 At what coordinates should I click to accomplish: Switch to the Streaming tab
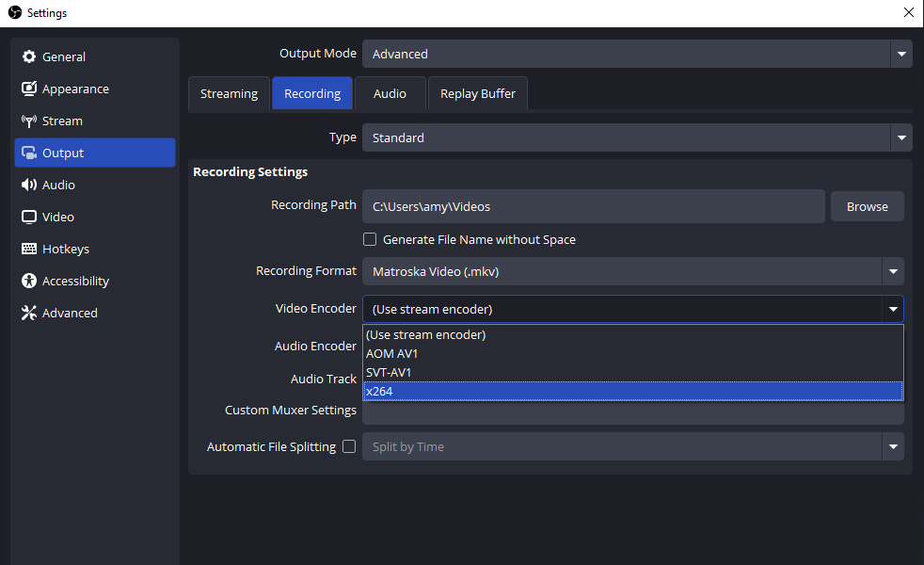(230, 93)
